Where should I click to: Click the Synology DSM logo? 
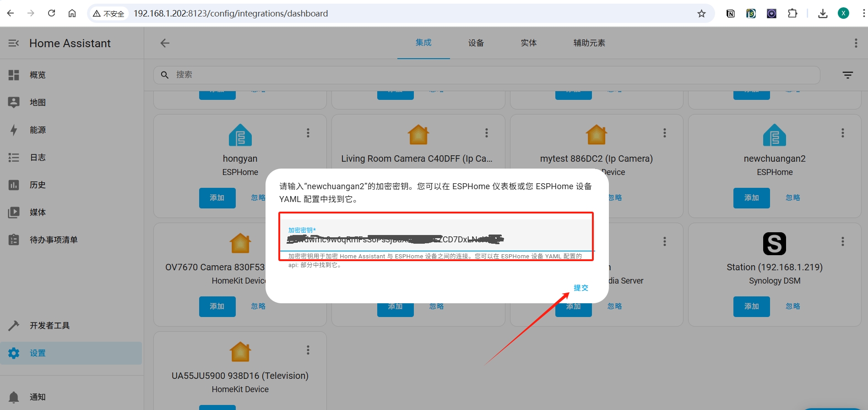point(775,244)
